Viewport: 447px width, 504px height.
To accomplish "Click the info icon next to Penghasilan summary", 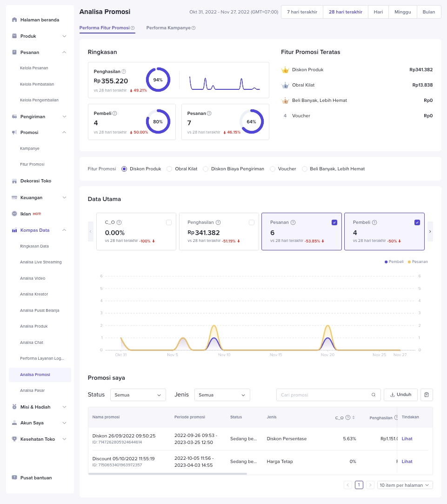I will 124,72.
